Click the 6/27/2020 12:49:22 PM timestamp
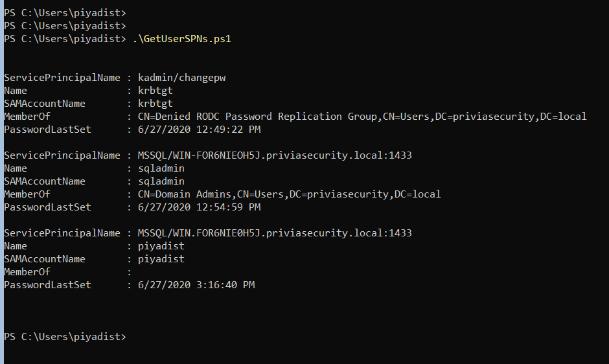This screenshot has height=364, width=609. (x=200, y=130)
